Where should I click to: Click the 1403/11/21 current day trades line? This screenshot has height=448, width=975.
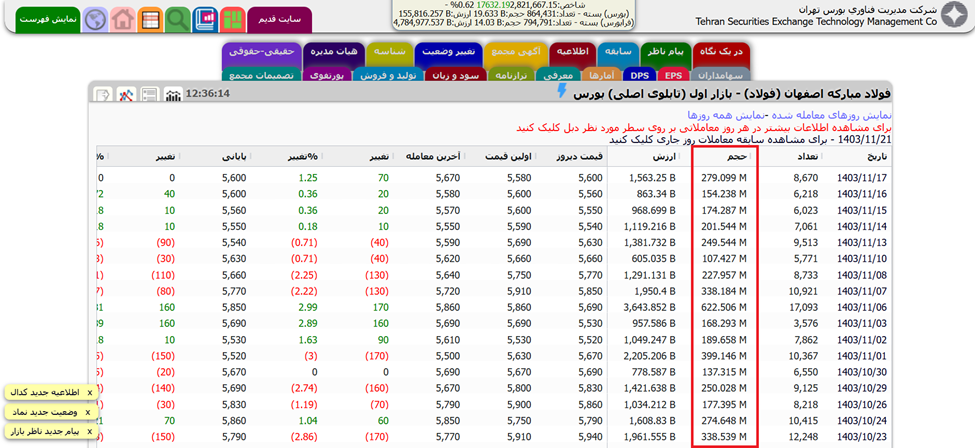[x=750, y=140]
